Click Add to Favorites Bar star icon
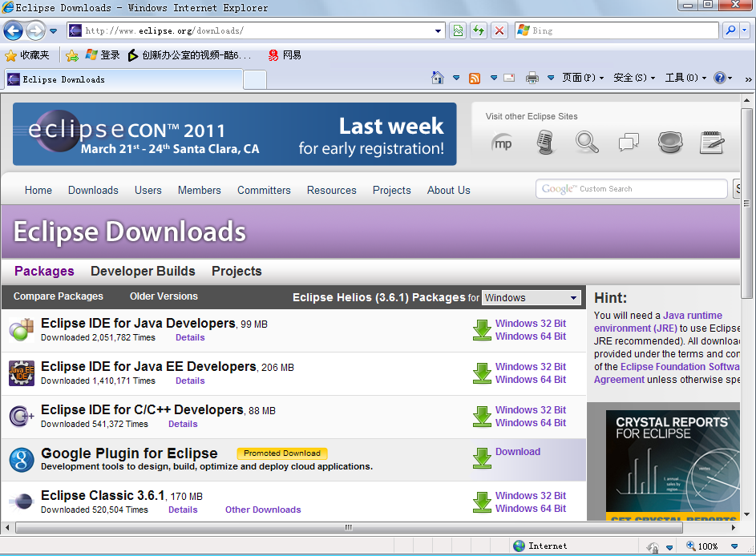756x556 pixels. pos(72,55)
